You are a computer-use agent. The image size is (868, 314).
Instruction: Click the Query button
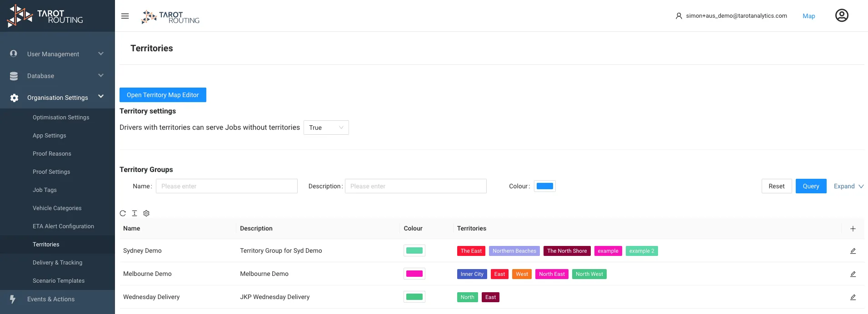click(811, 186)
